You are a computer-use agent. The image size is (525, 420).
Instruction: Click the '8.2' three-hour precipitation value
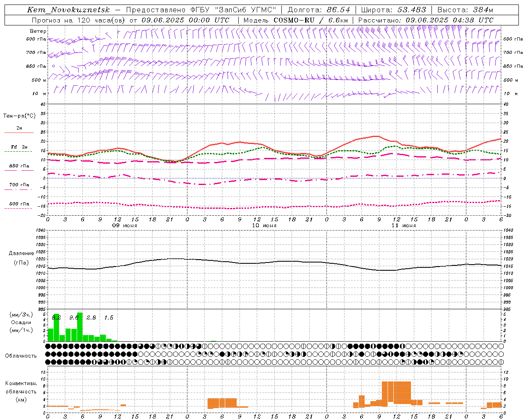56,318
